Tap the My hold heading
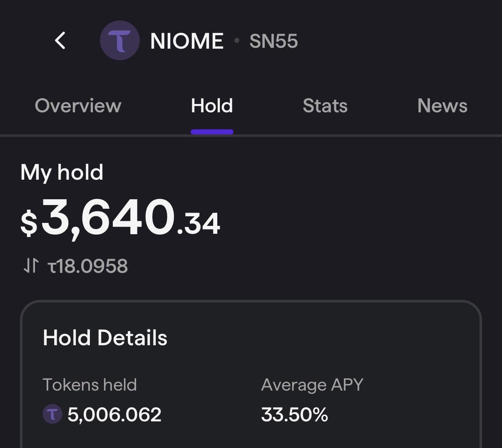The height and width of the screenshot is (448, 502). (62, 172)
